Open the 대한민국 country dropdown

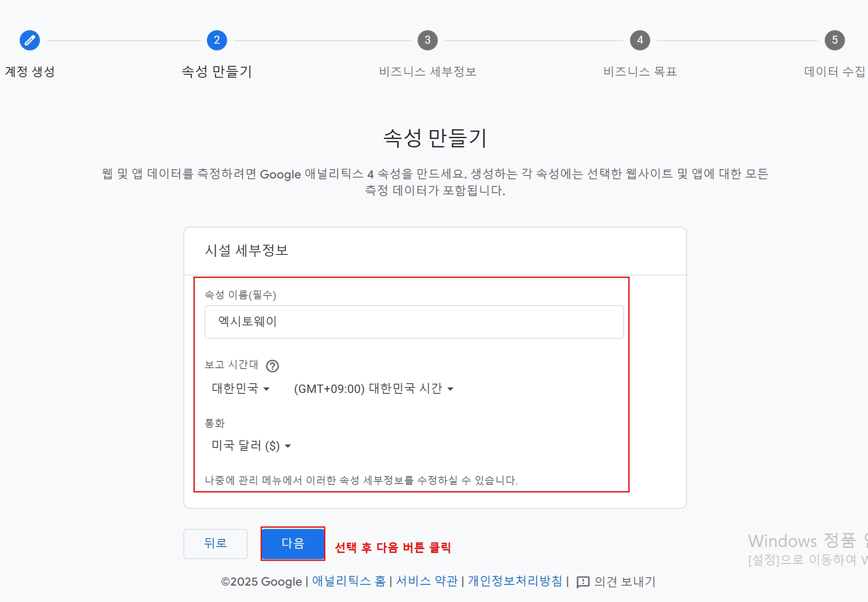[239, 389]
